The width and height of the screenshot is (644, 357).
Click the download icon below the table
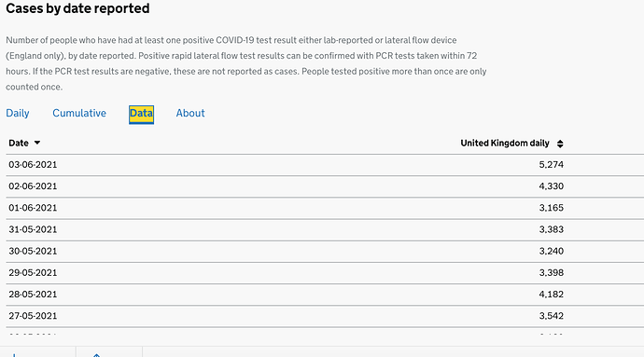coord(14,354)
